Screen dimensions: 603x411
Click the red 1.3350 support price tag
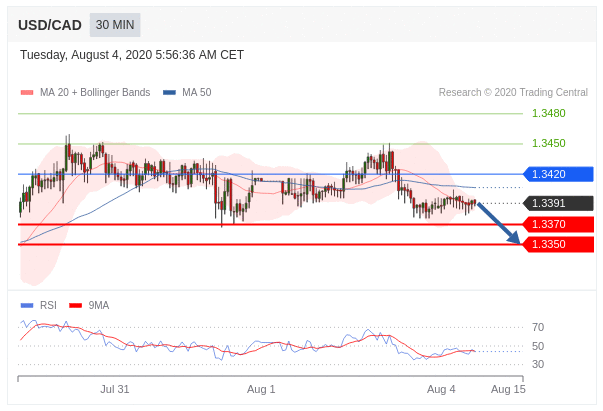pos(558,244)
